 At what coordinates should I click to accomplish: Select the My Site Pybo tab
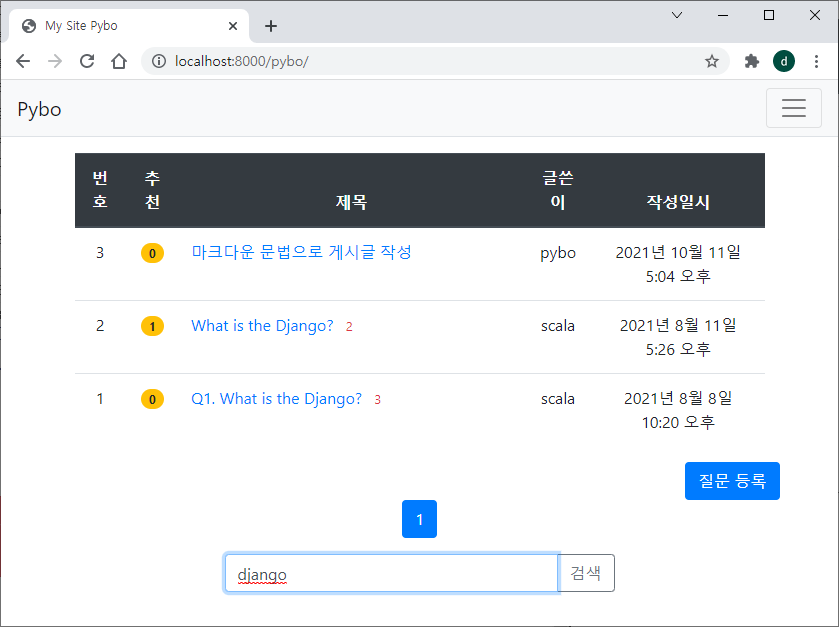(128, 26)
